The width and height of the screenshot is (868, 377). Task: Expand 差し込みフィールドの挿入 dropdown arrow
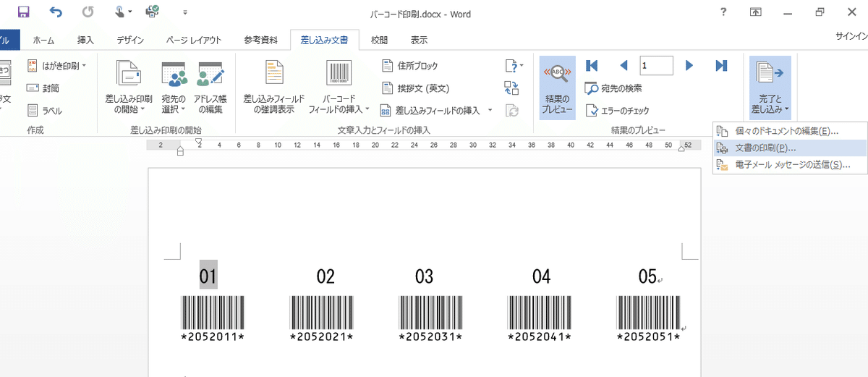click(x=490, y=110)
